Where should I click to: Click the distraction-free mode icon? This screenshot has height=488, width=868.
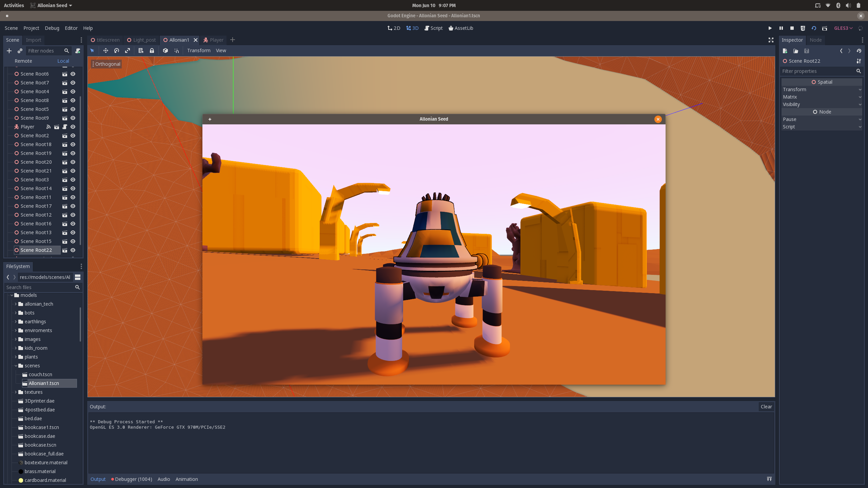(x=771, y=40)
